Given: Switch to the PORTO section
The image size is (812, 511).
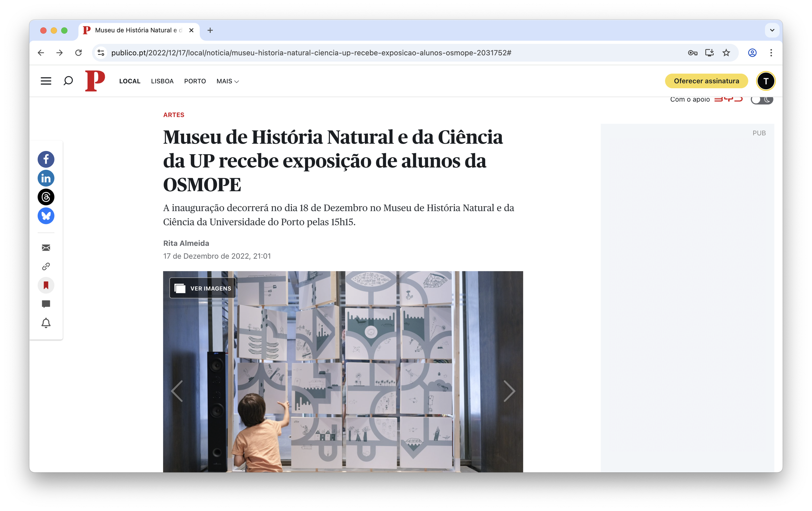Looking at the screenshot, I should 195,81.
